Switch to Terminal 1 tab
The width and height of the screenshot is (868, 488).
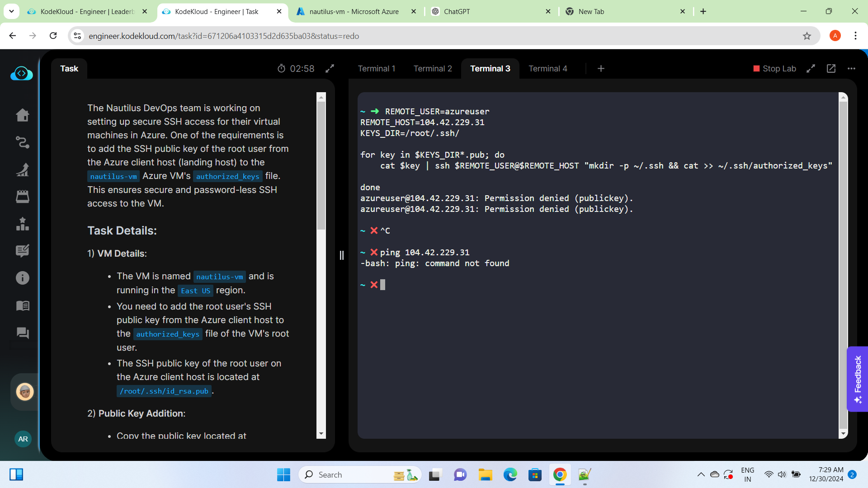376,69
